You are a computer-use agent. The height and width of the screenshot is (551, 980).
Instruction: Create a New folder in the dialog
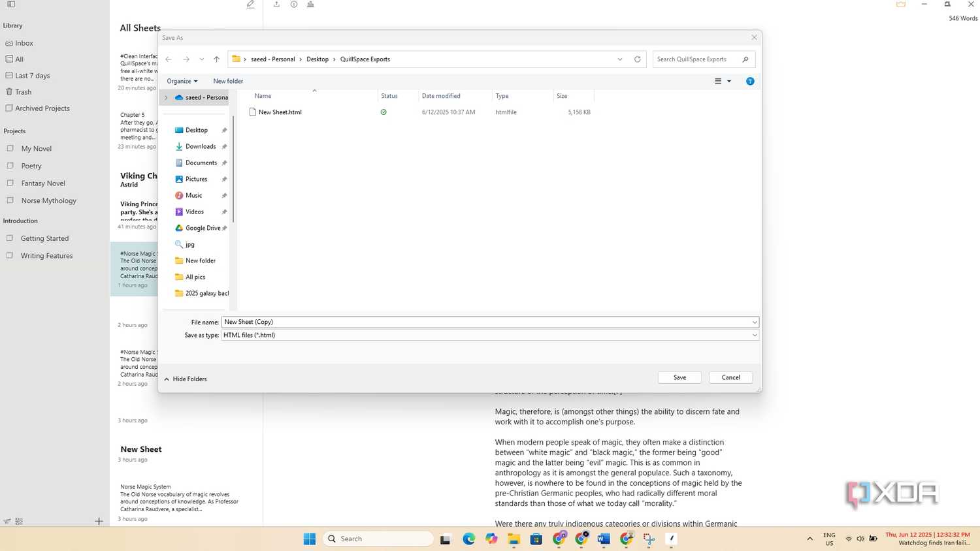228,82
